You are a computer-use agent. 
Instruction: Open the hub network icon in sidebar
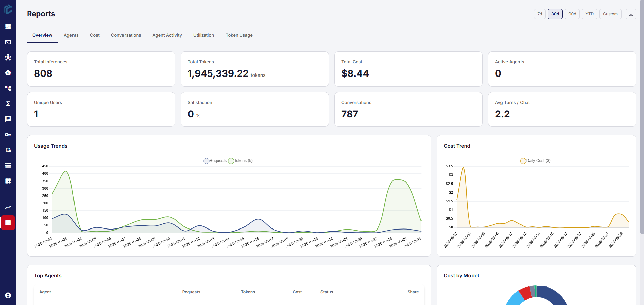point(8,57)
